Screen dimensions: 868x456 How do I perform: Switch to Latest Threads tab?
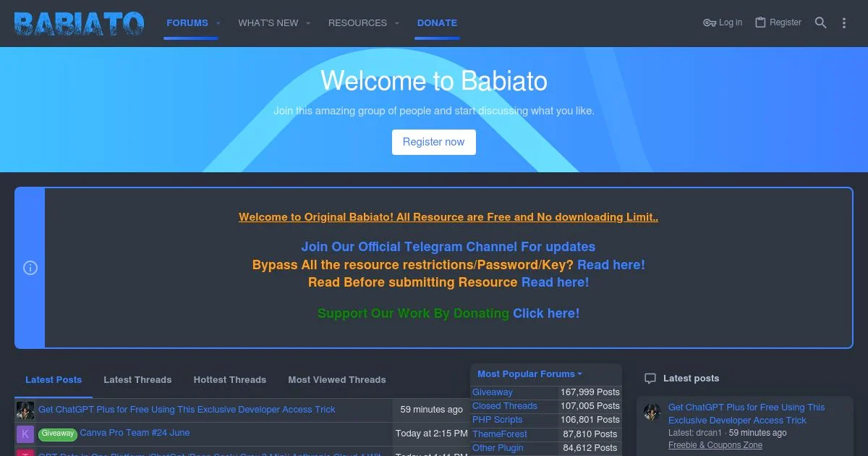137,380
